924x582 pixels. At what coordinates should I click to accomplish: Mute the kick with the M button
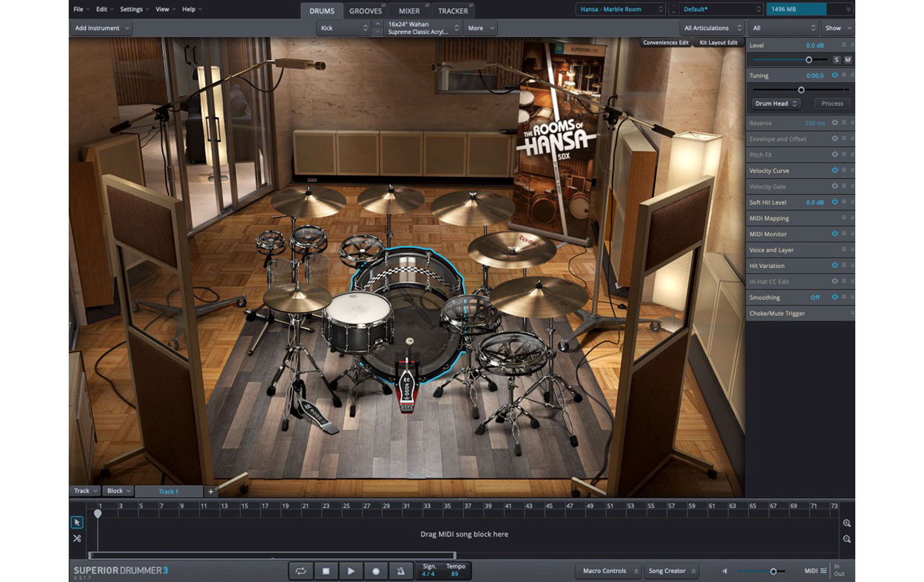coord(848,60)
